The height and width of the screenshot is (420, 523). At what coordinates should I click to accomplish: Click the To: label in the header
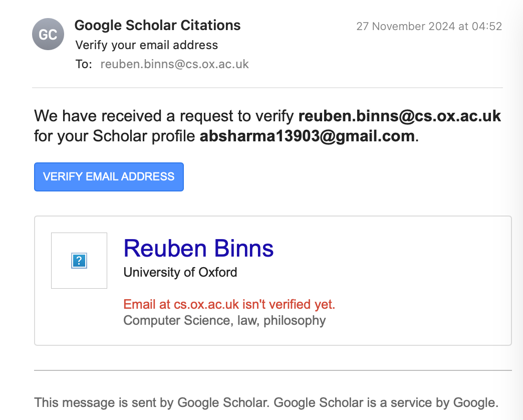(84, 64)
